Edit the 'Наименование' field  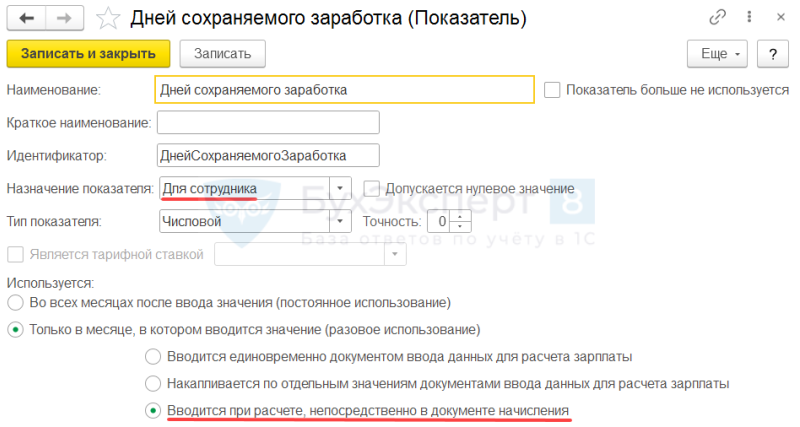[x=344, y=90]
